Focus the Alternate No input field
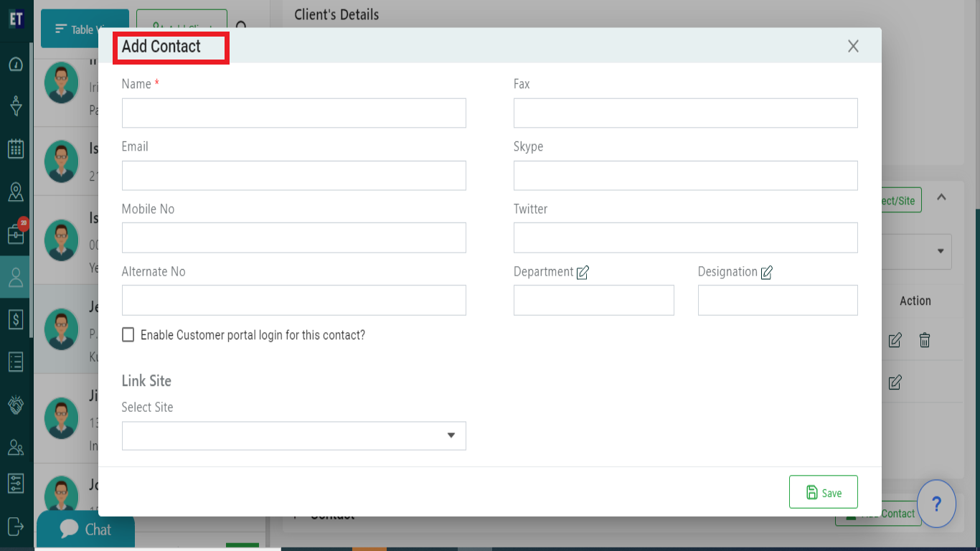The width and height of the screenshot is (980, 551). point(294,300)
